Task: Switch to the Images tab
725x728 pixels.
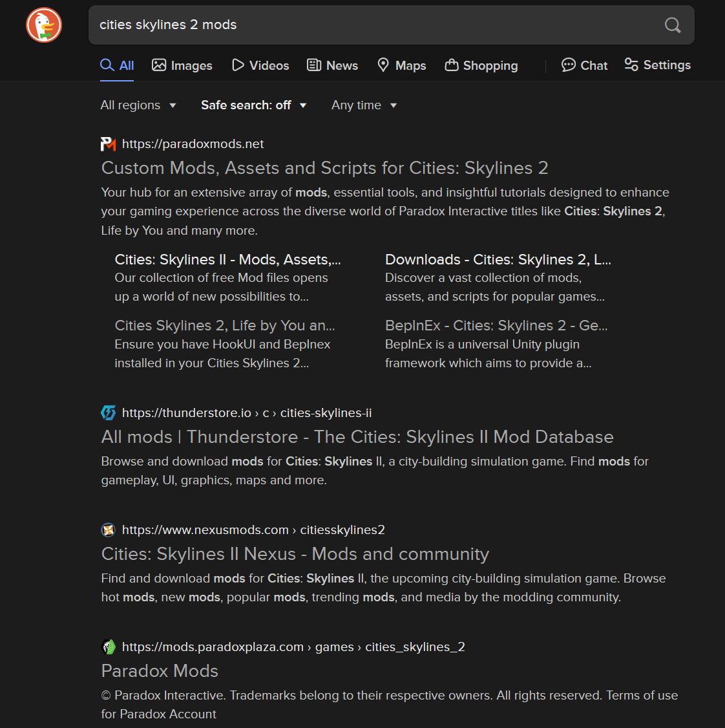Action: pyautogui.click(x=182, y=65)
